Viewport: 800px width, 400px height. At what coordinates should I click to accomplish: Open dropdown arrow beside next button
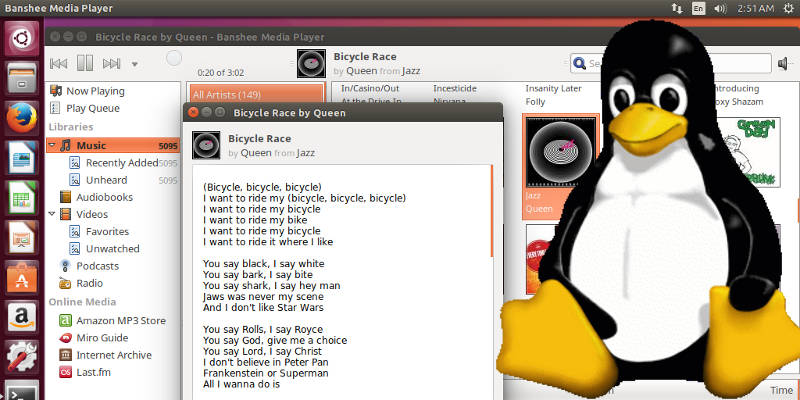coord(135,64)
